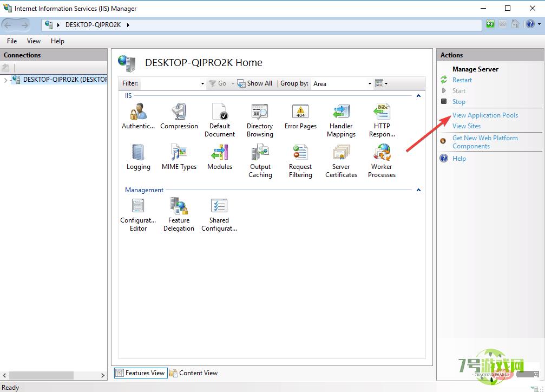Click the server icon in address bar
The width and height of the screenshot is (545, 392).
49,25
